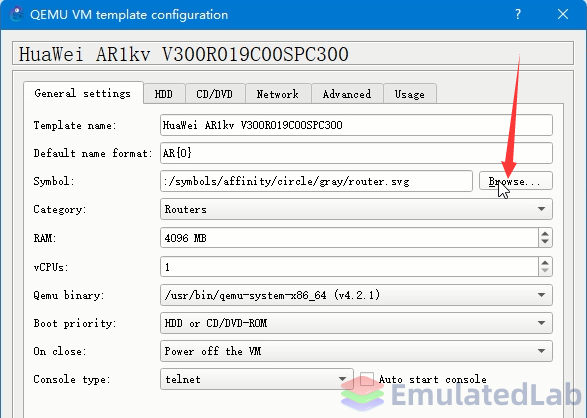Increase vCPUs with the up arrow

(x=545, y=262)
